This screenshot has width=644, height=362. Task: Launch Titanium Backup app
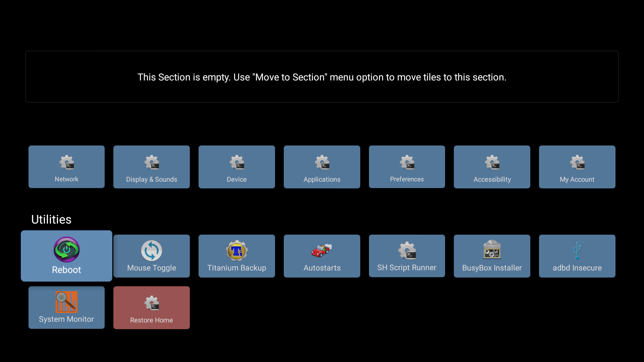[236, 256]
